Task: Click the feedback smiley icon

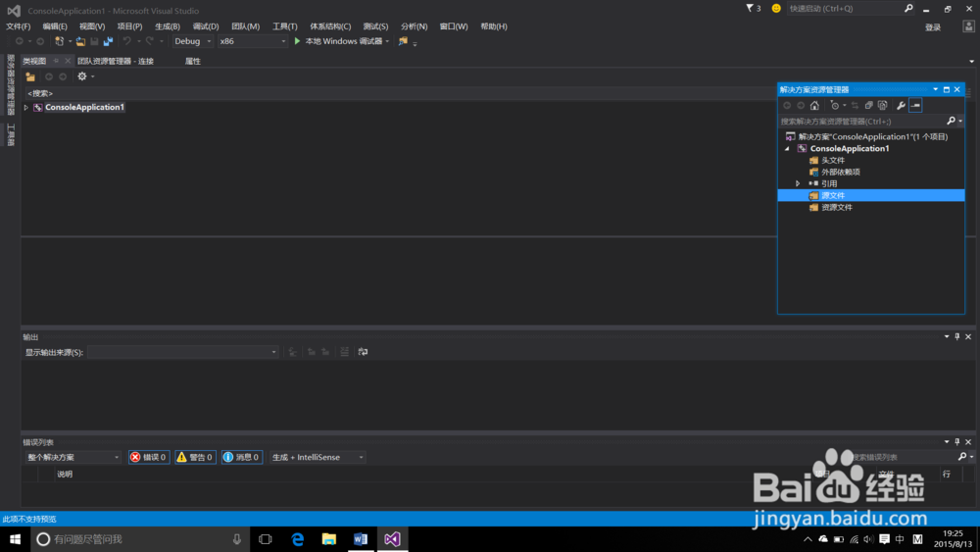Action: 776,8
